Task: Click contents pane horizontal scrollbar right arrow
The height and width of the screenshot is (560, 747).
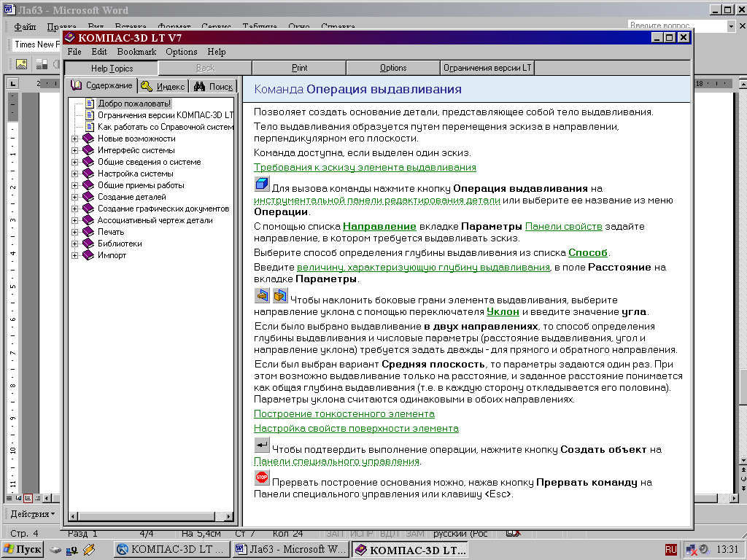Action: [x=228, y=516]
